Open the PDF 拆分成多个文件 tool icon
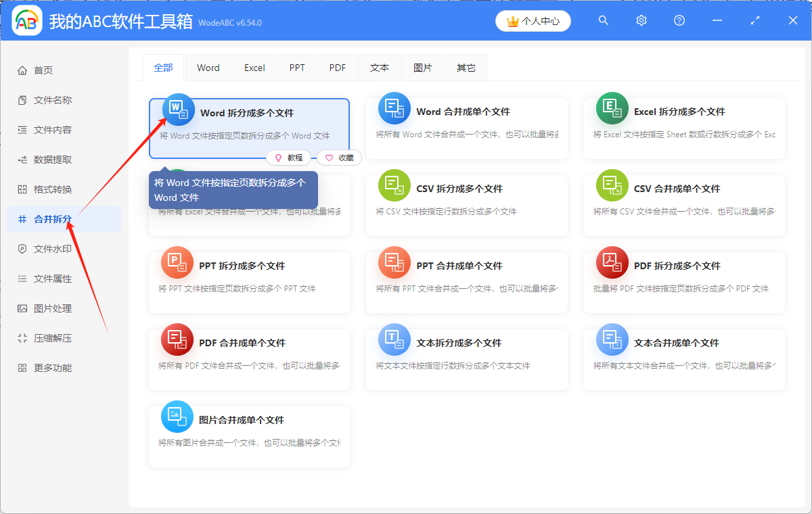The image size is (812, 514). tap(612, 262)
